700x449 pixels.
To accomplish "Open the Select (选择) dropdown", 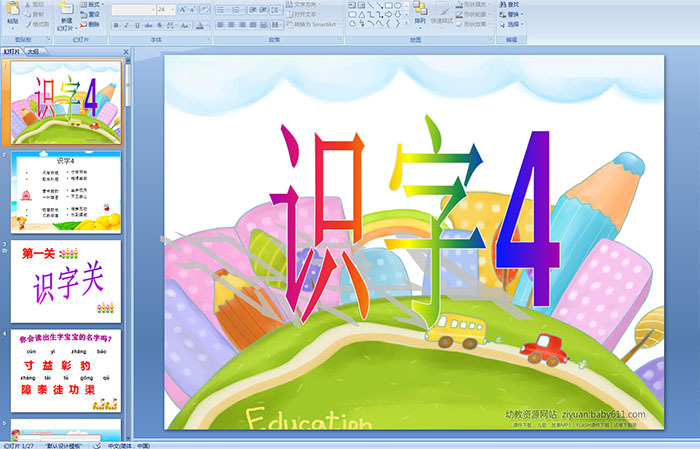I will click(512, 24).
